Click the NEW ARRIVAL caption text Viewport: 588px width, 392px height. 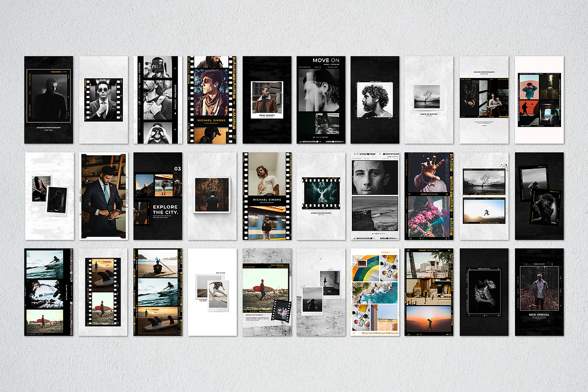tap(539, 315)
